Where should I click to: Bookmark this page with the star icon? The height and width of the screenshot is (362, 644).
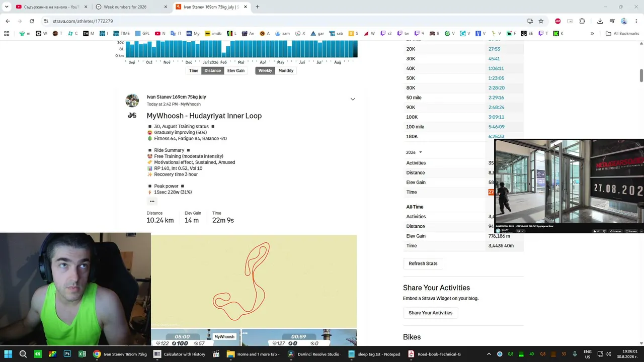pos(541,21)
